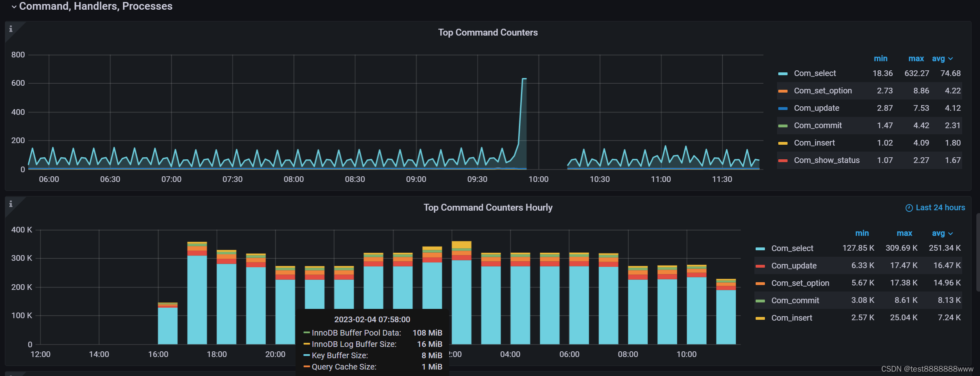Toggle Com_set_option series in hourly legend
Viewport: 980px width, 376px height.
click(800, 283)
